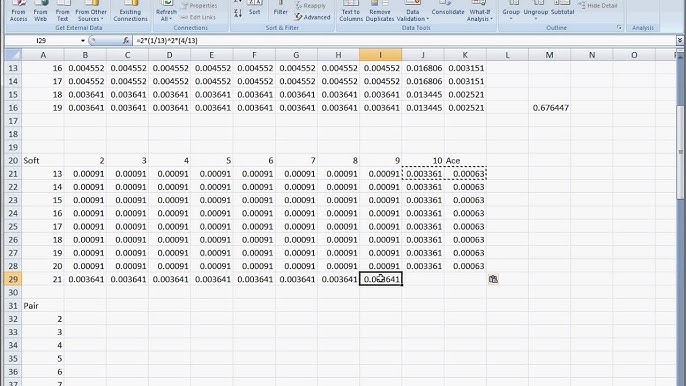Click Reapply filter
Screen dimensions: 686x386
(x=310, y=6)
